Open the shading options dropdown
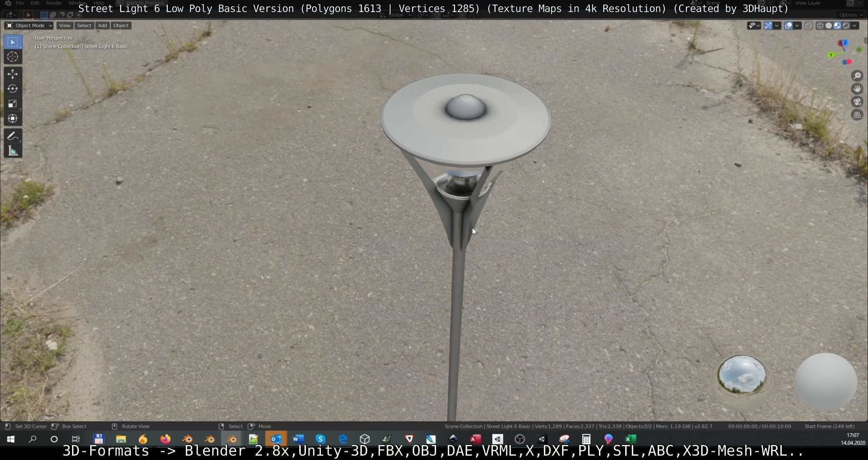 pyautogui.click(x=855, y=25)
